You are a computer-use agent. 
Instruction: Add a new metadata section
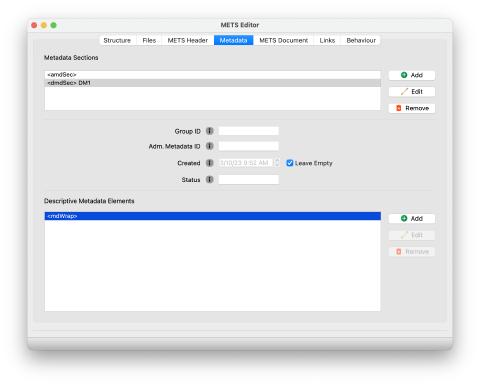(412, 75)
